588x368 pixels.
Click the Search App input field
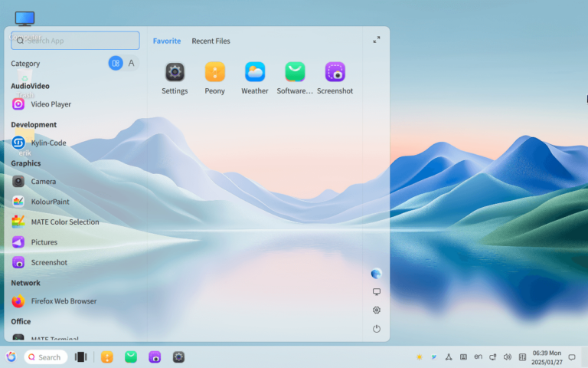pyautogui.click(x=75, y=41)
